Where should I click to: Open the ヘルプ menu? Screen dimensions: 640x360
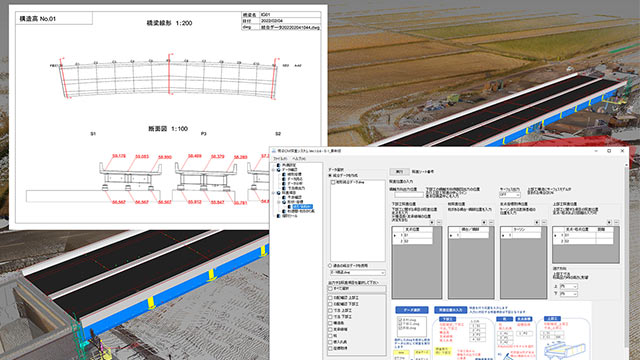point(299,158)
